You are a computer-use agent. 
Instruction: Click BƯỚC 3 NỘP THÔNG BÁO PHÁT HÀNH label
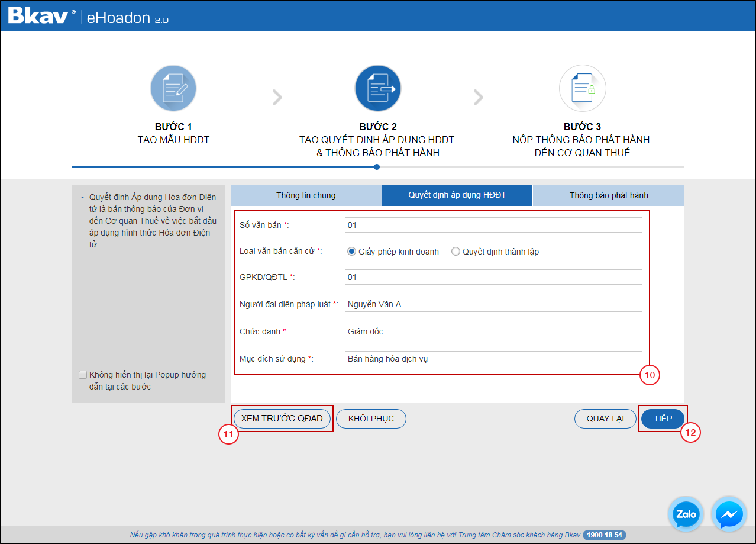pos(583,140)
